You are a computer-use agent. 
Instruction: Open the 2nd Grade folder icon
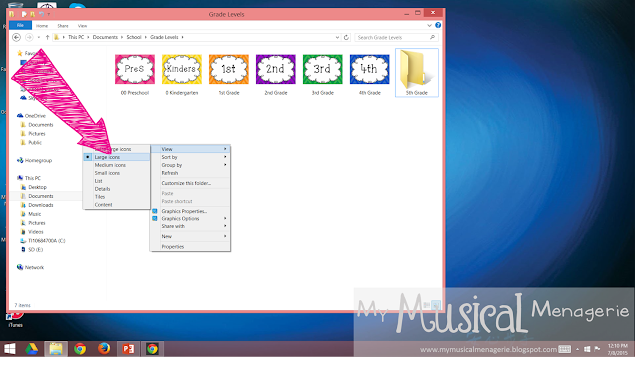(x=276, y=70)
